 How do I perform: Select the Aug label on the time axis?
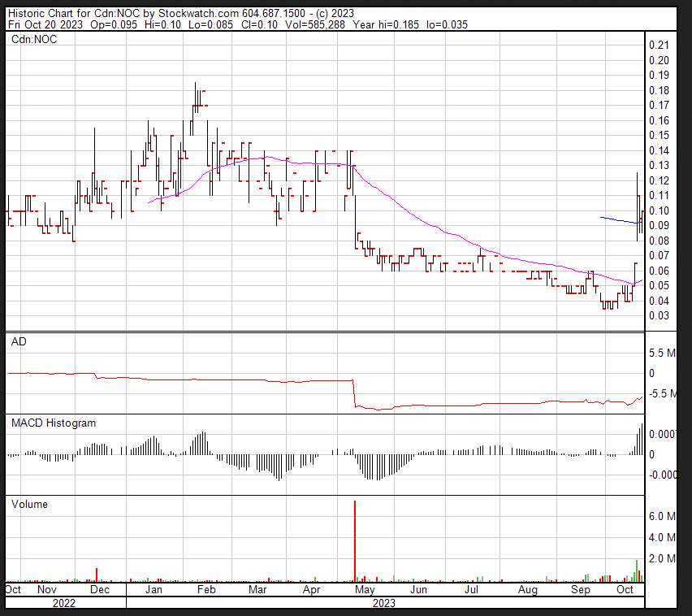coord(527,589)
